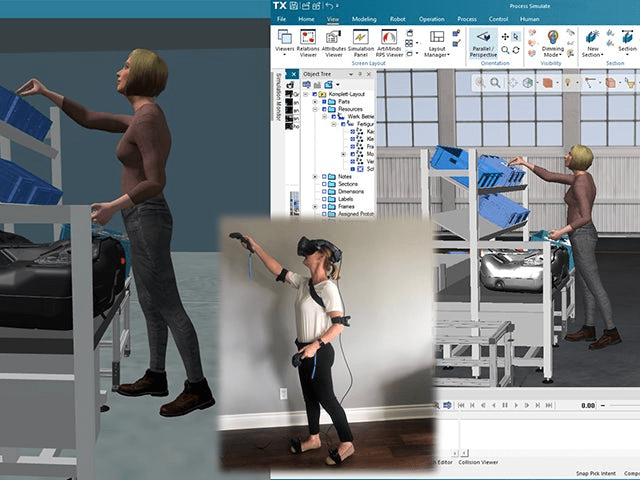Viewport: 640px width, 480px height.
Task: Open Dimming Mode in Visibility group
Action: point(553,43)
